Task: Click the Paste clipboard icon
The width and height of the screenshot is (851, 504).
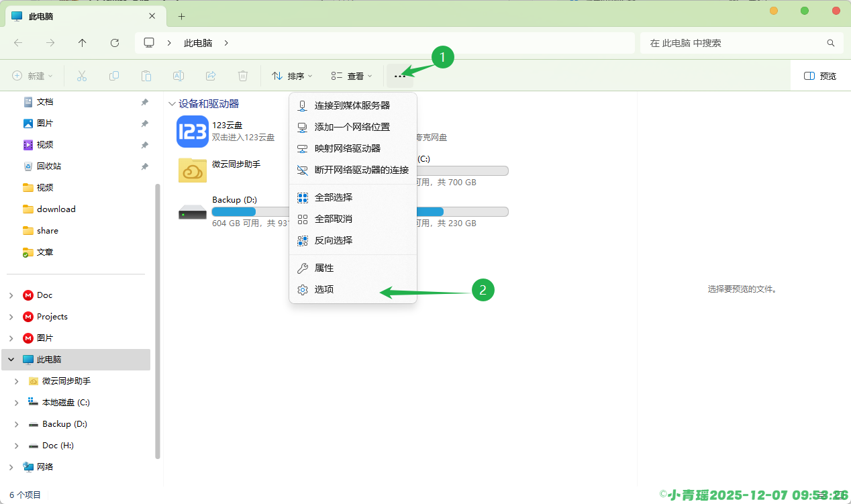Action: pos(146,76)
